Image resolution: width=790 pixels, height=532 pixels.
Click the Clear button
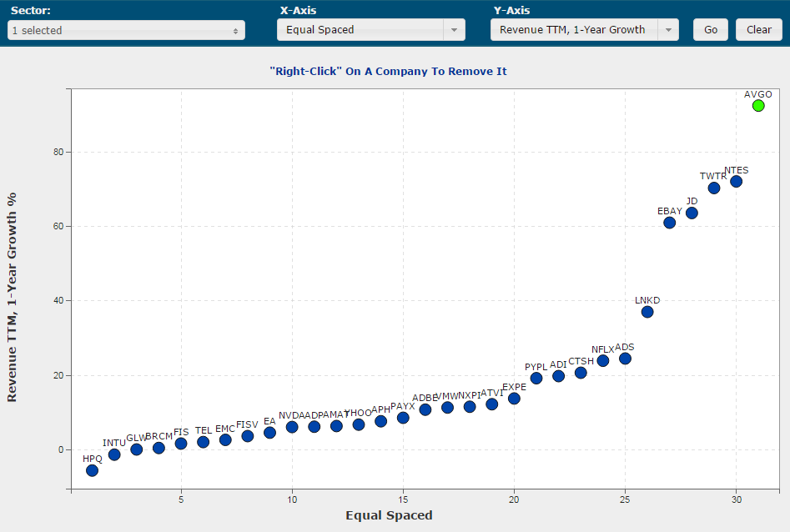(x=759, y=30)
